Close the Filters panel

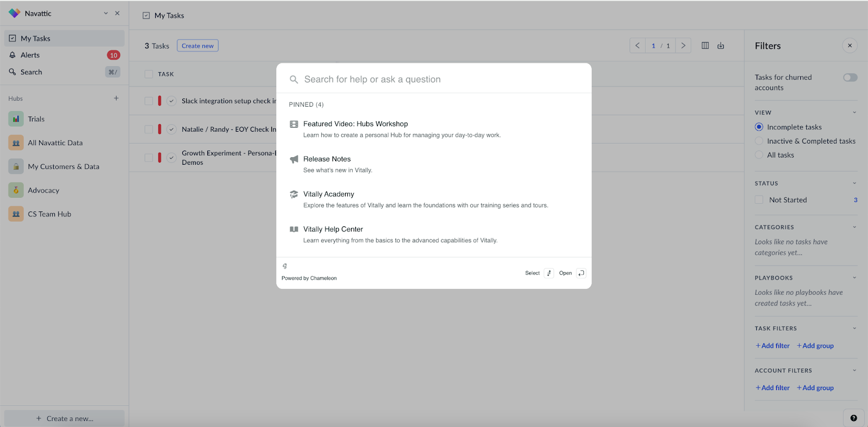(850, 46)
